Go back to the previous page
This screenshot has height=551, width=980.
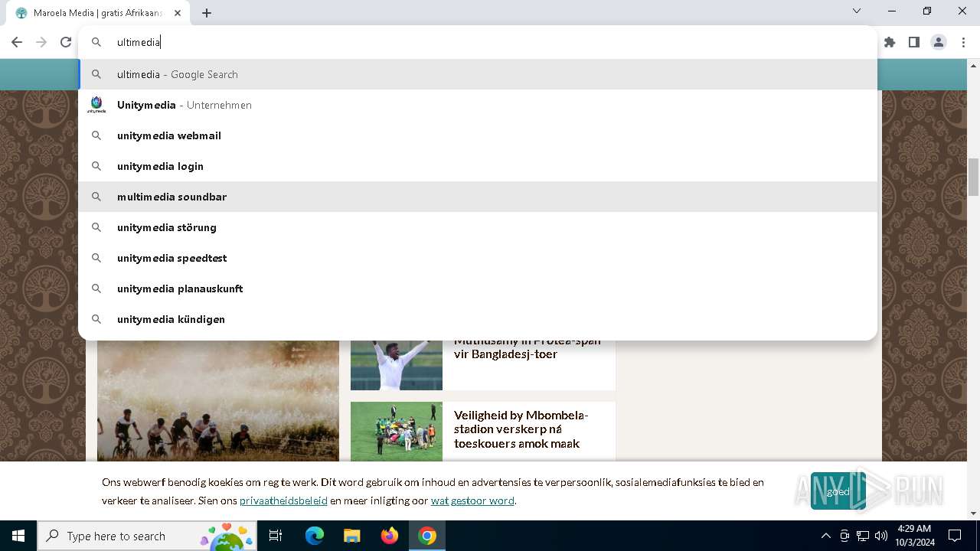pyautogui.click(x=17, y=42)
